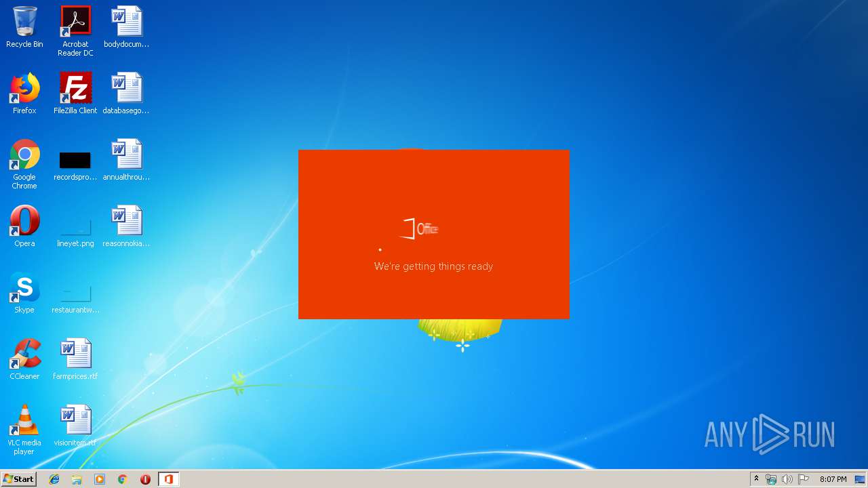The height and width of the screenshot is (488, 868).
Task: Select the visionitem.rtf document
Action: [x=75, y=426]
